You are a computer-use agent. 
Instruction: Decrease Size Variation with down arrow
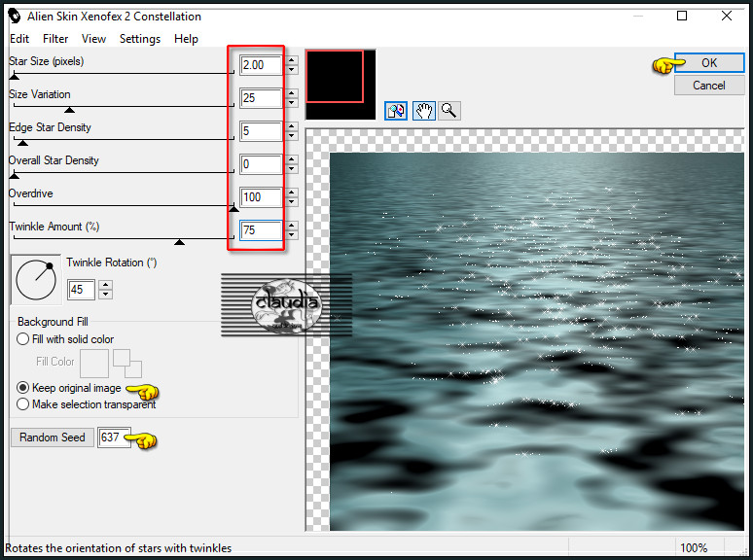(x=292, y=103)
